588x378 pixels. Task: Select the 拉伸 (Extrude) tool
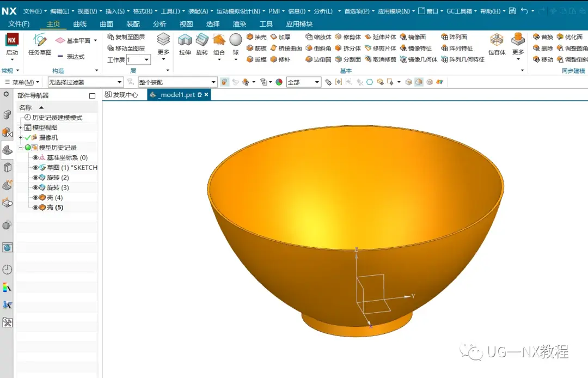185,44
